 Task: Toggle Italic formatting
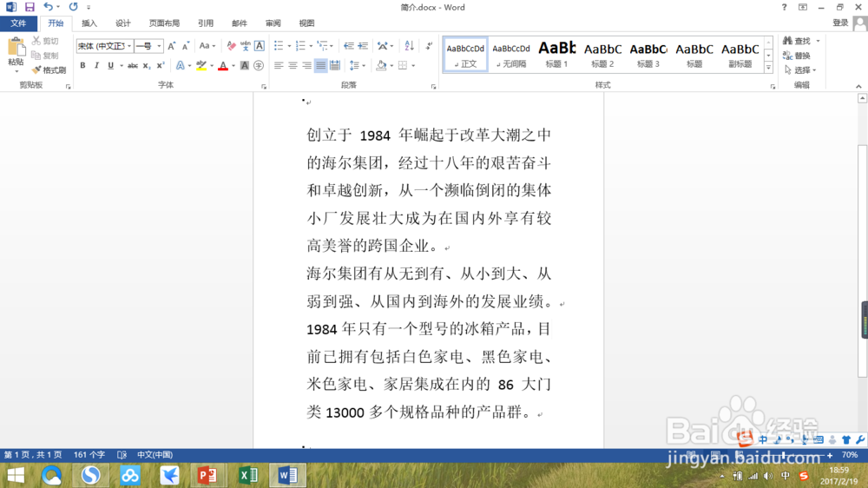click(x=96, y=65)
